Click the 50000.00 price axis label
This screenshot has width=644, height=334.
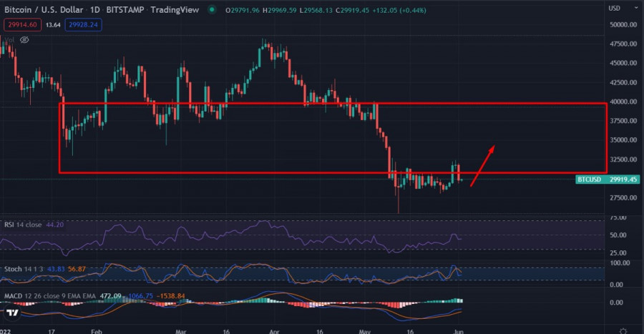pyautogui.click(x=623, y=24)
